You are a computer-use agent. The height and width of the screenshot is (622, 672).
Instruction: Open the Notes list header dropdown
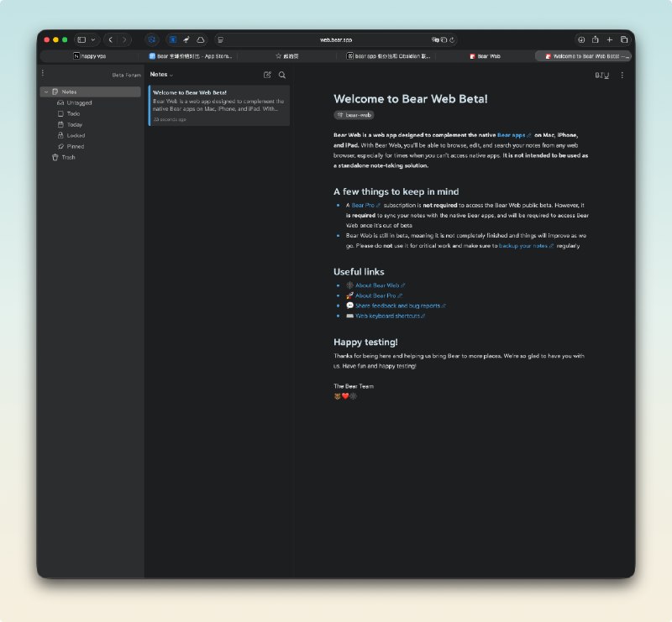point(161,75)
